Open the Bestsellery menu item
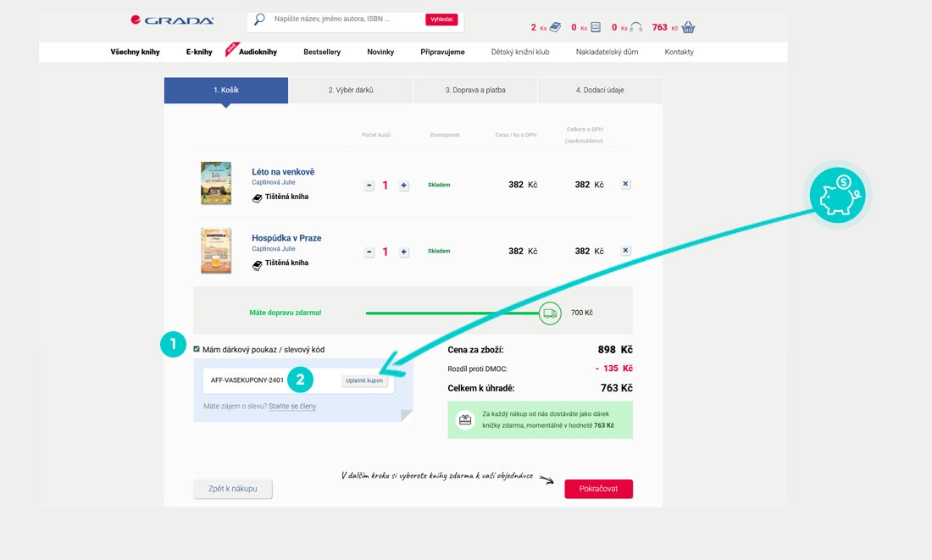Viewport: 932px width, 560px height. point(322,52)
